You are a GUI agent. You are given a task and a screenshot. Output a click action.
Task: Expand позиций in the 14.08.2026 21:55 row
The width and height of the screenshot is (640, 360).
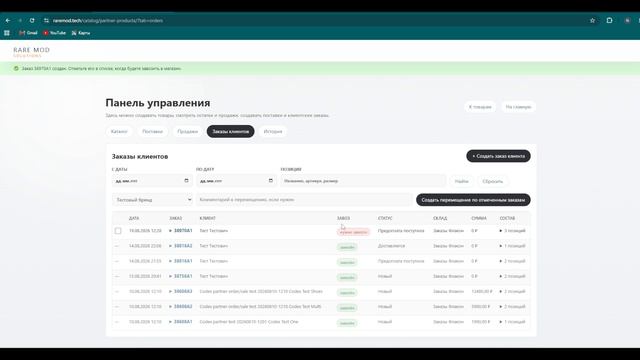[x=512, y=261]
